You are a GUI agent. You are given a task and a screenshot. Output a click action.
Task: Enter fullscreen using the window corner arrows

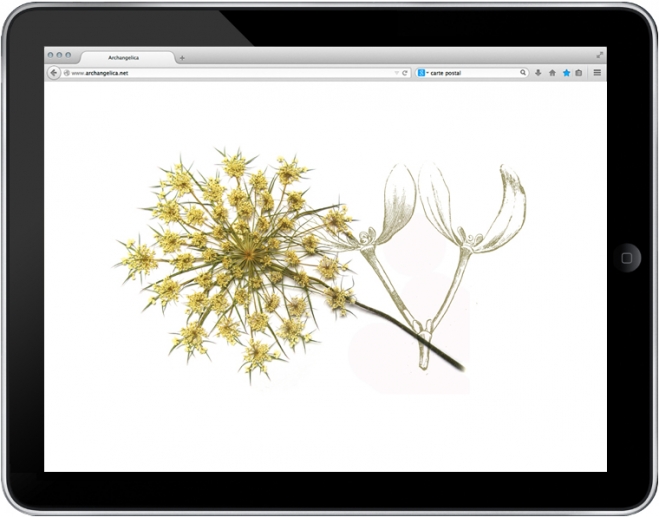click(x=599, y=55)
